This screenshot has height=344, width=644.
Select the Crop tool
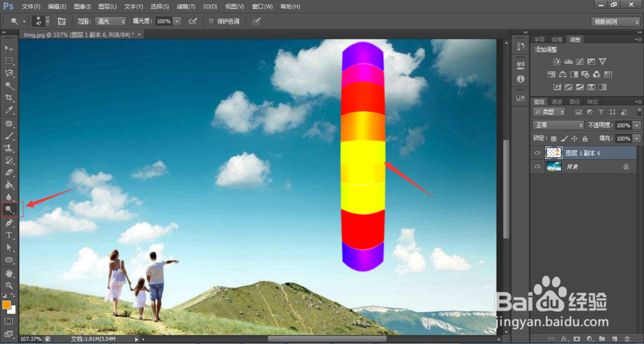click(x=9, y=98)
